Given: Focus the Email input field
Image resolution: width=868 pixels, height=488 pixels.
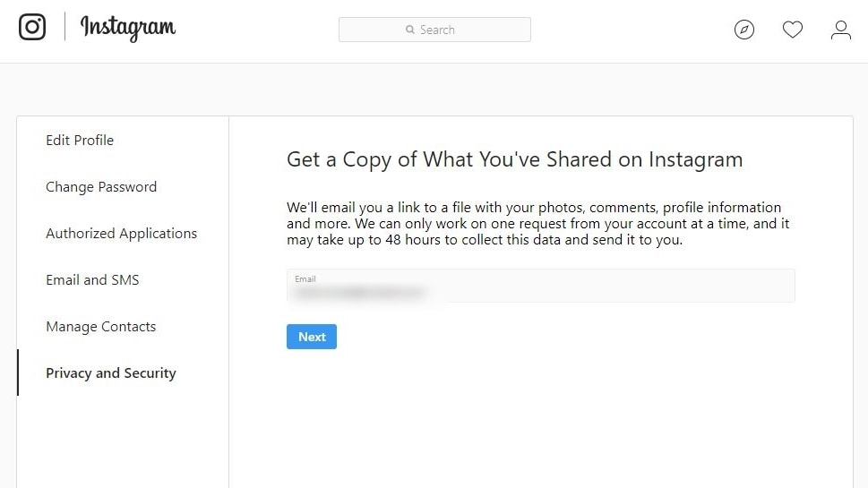Looking at the screenshot, I should coord(541,286).
